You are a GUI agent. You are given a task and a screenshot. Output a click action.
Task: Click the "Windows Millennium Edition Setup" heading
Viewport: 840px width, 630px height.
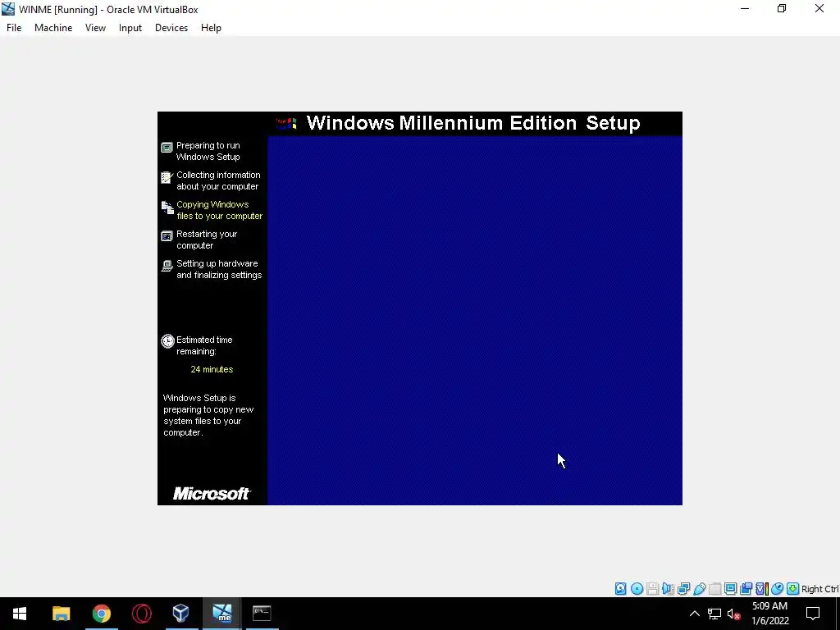473,123
